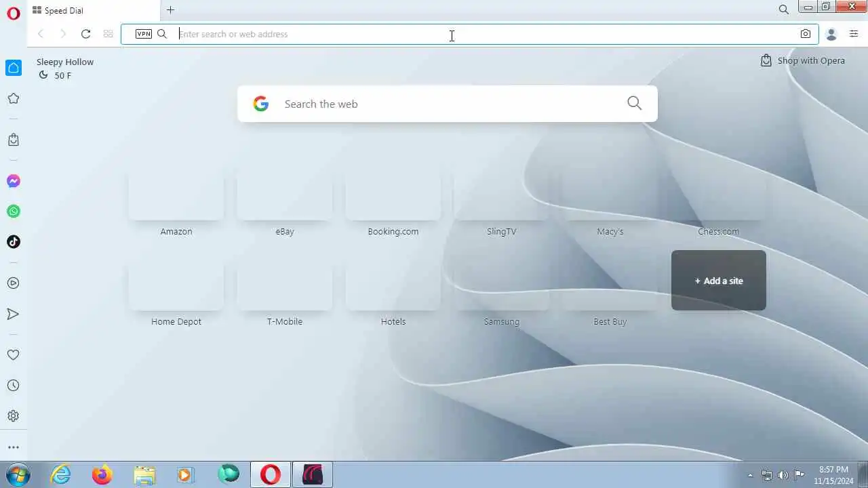868x488 pixels.
Task: Reload the current page
Action: click(x=85, y=34)
